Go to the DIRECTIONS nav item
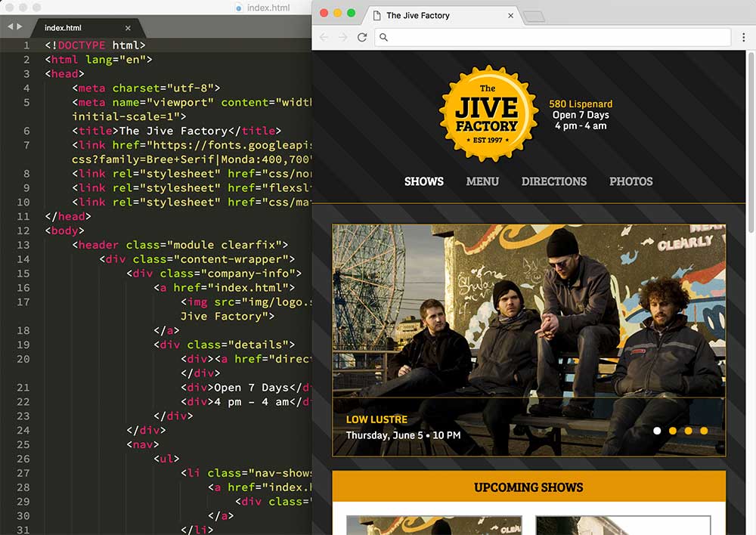756x535 pixels. (554, 181)
